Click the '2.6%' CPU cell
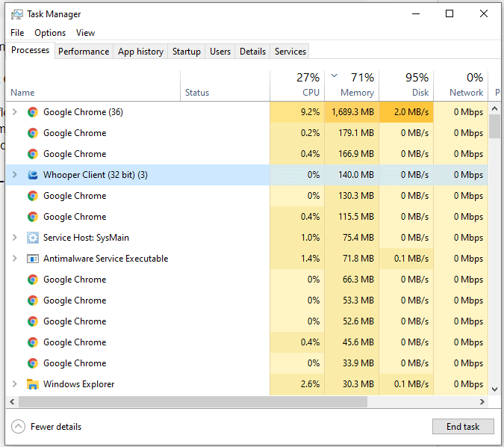The width and height of the screenshot is (504, 447). point(297,384)
